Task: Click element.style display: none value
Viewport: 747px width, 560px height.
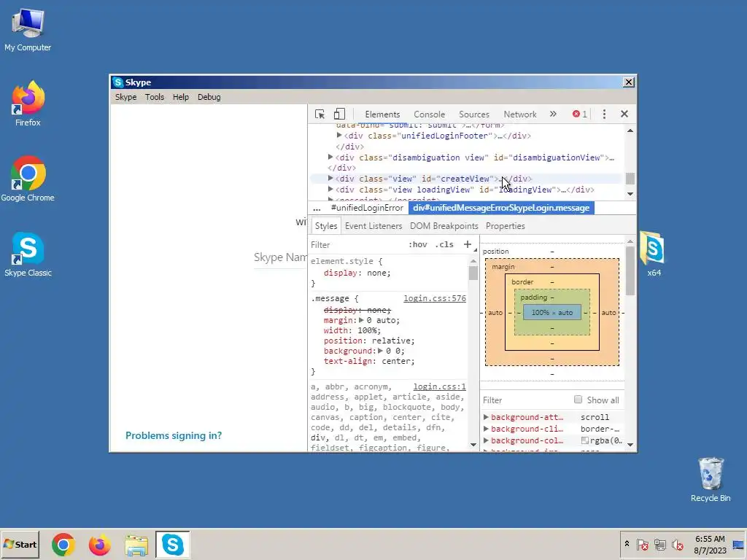Action: click(376, 273)
